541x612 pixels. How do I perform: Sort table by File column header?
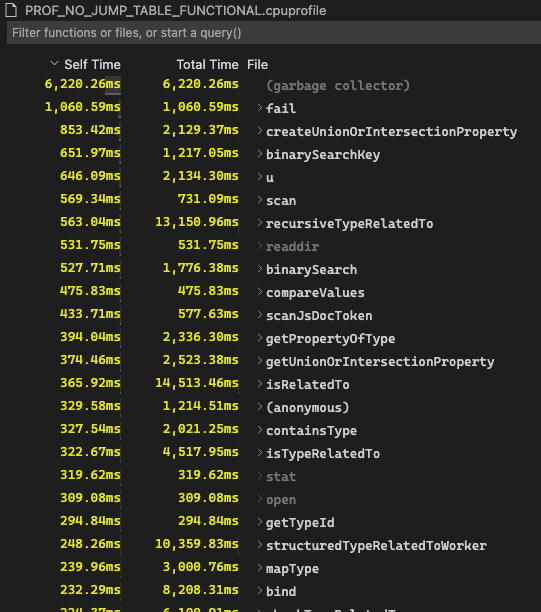point(257,64)
